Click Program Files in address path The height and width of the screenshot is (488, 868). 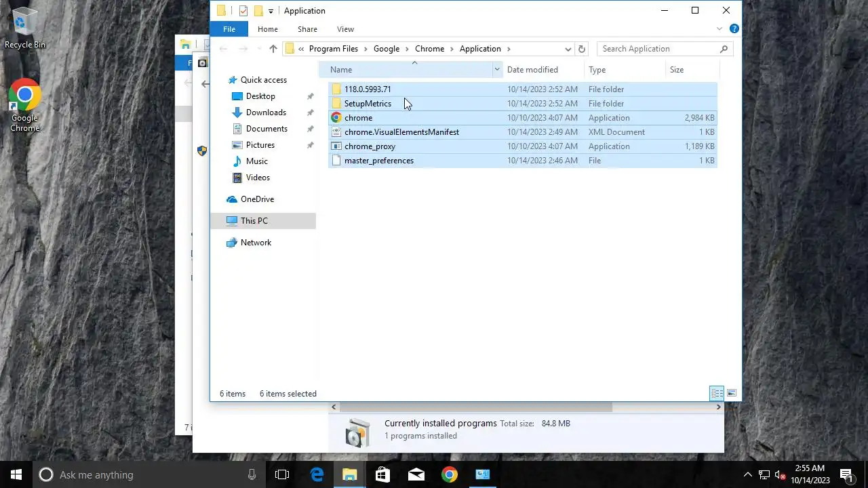pyautogui.click(x=333, y=49)
